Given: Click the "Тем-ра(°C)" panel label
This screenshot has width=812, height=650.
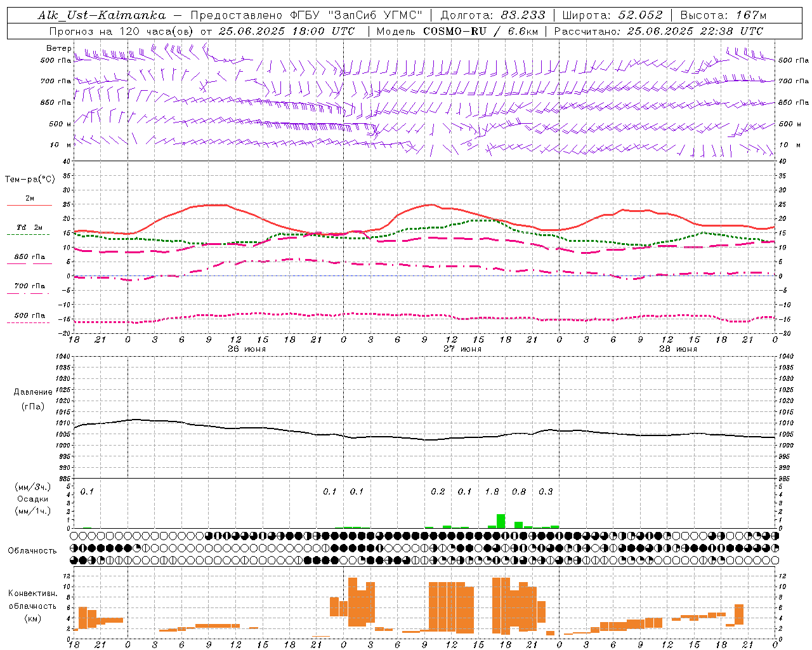Looking at the screenshot, I should click(30, 180).
